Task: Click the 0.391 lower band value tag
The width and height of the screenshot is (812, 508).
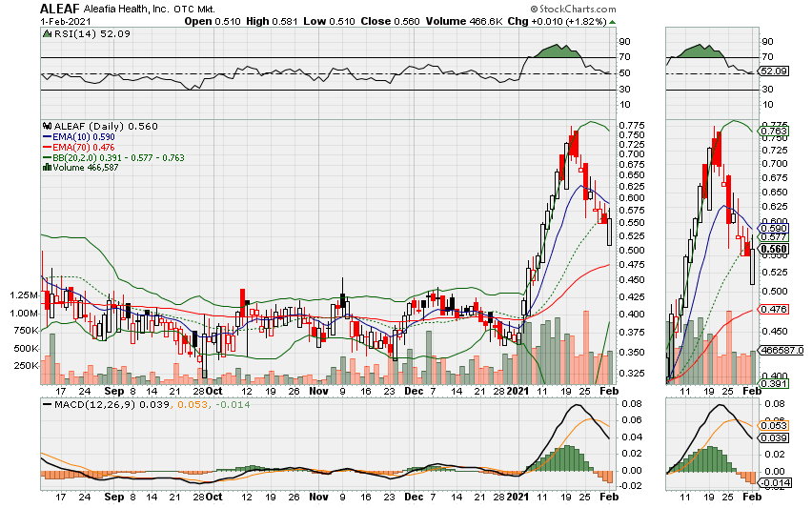Action: click(x=773, y=384)
